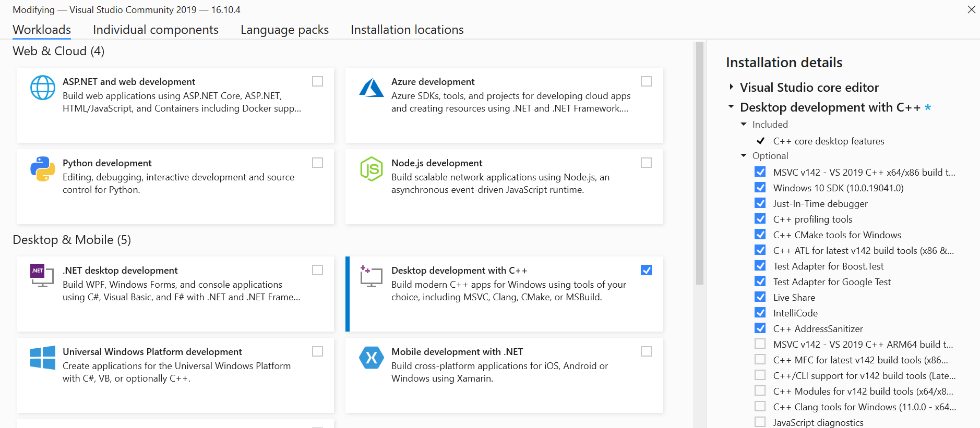Click the Node.js hexagon icon

(372, 169)
